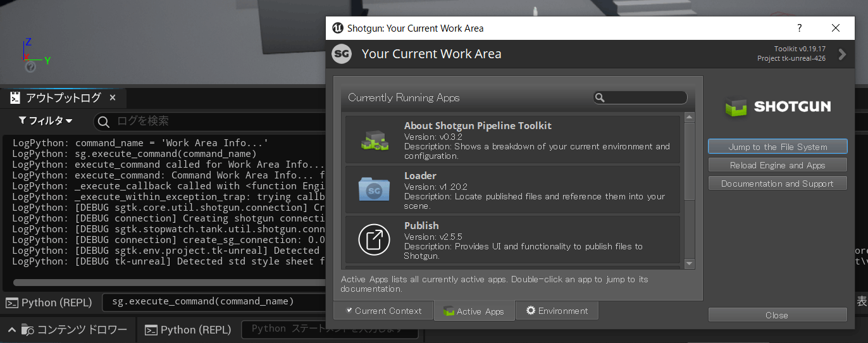Switch to the Active Apps tab
The width and height of the screenshot is (868, 343).
tap(473, 311)
